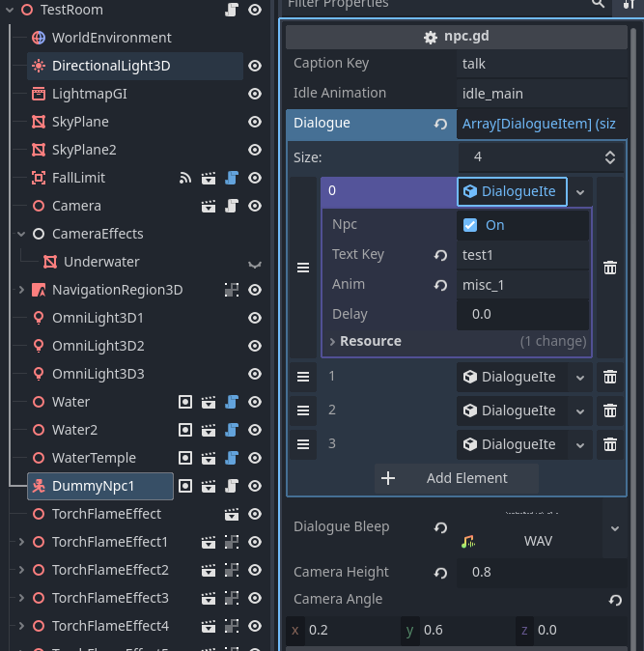Screen dimensions: 644x651
Task: Open the Water2 script icon
Action: [232, 430]
